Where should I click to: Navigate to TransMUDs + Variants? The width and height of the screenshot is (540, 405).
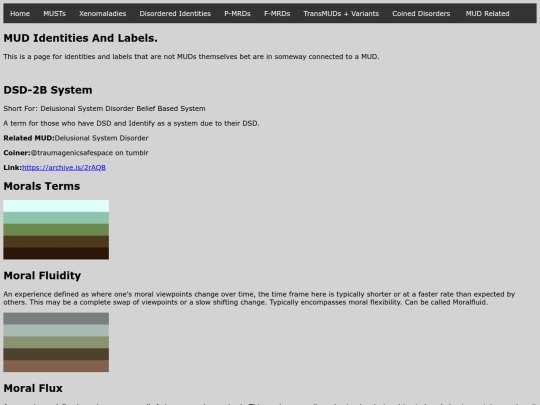coord(341,13)
